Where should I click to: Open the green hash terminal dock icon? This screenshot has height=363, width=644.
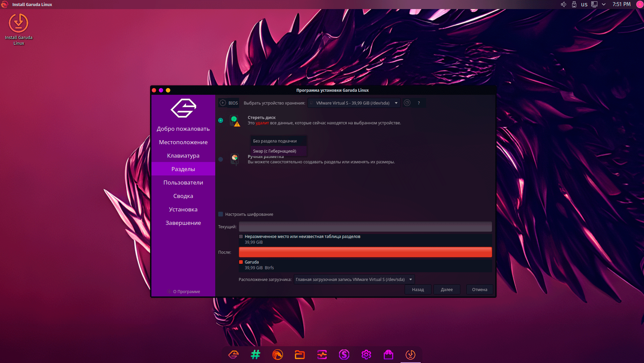pos(256,355)
